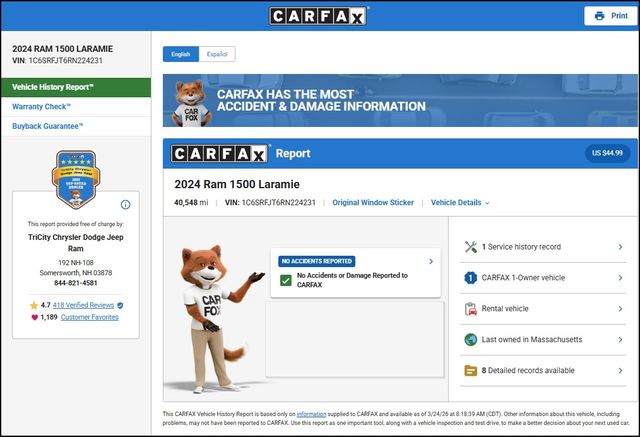This screenshot has width=640, height=437.
Task: Click the CARFAX logo in header
Action: (319, 16)
